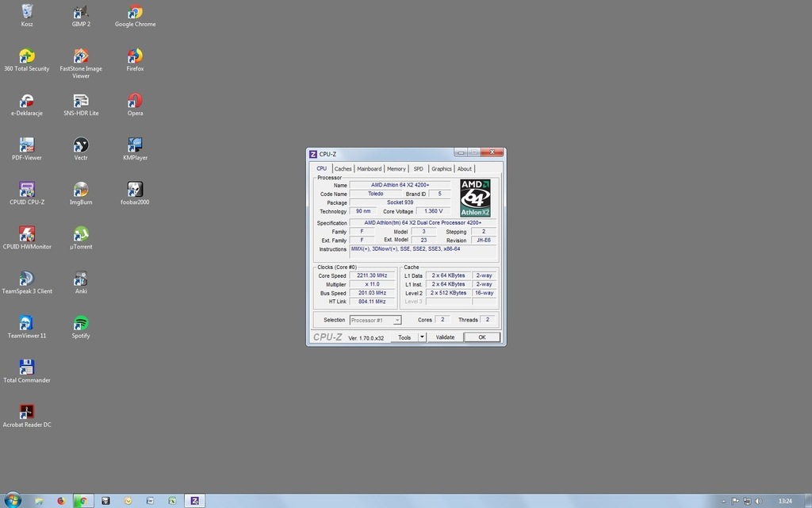Click the Level 2 '16-way' value
The width and height of the screenshot is (812, 508).
[x=485, y=293]
